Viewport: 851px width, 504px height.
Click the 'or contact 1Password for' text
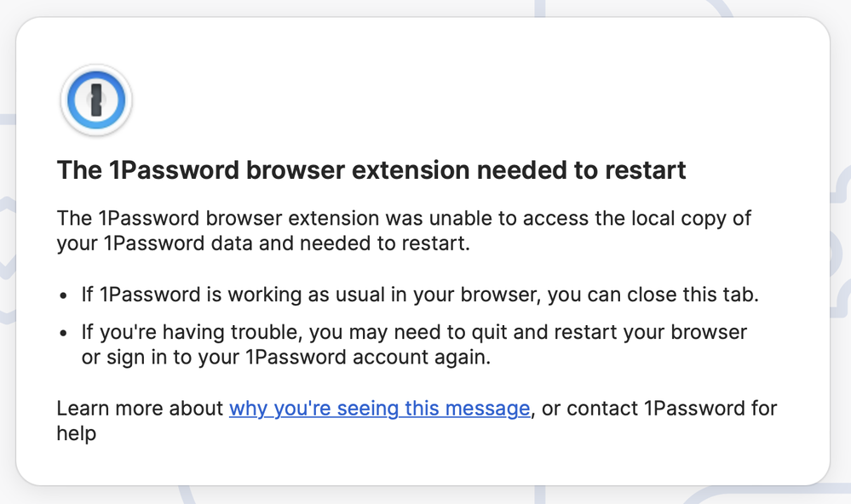(x=659, y=408)
